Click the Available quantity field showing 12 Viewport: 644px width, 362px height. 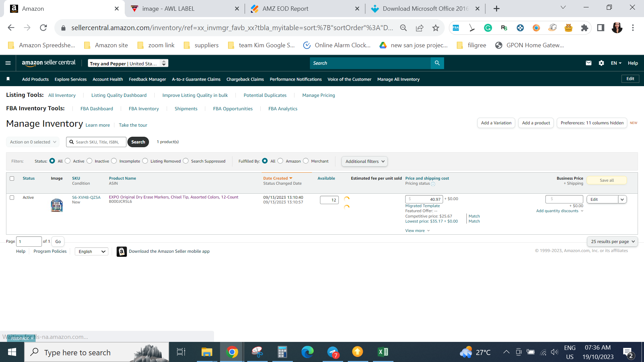pyautogui.click(x=329, y=200)
